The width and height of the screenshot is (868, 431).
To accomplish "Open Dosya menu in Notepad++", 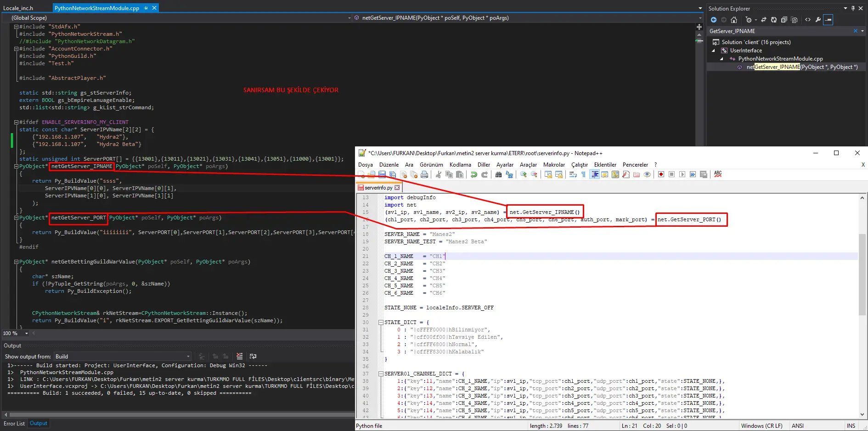I will pyautogui.click(x=366, y=165).
